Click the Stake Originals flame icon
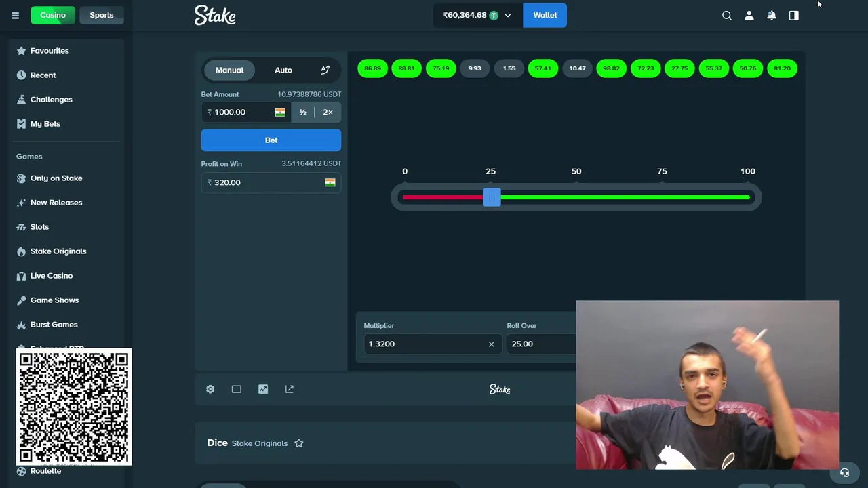Screen dimensions: 868x488 [21, 251]
